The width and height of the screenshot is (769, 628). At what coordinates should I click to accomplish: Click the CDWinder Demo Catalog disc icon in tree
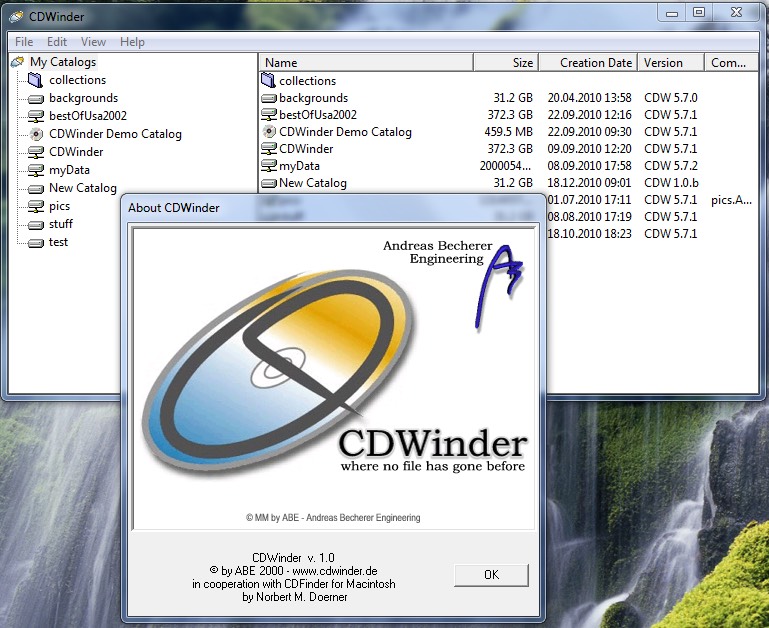(36, 134)
